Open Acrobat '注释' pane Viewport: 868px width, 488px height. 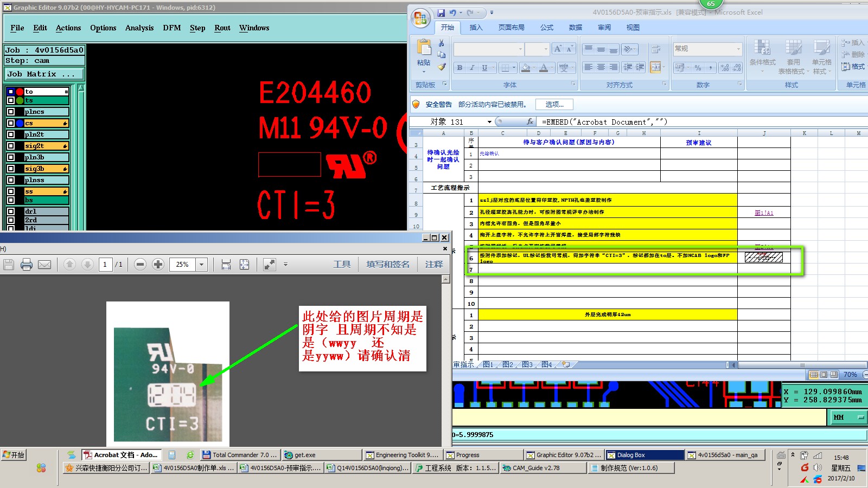pyautogui.click(x=434, y=264)
